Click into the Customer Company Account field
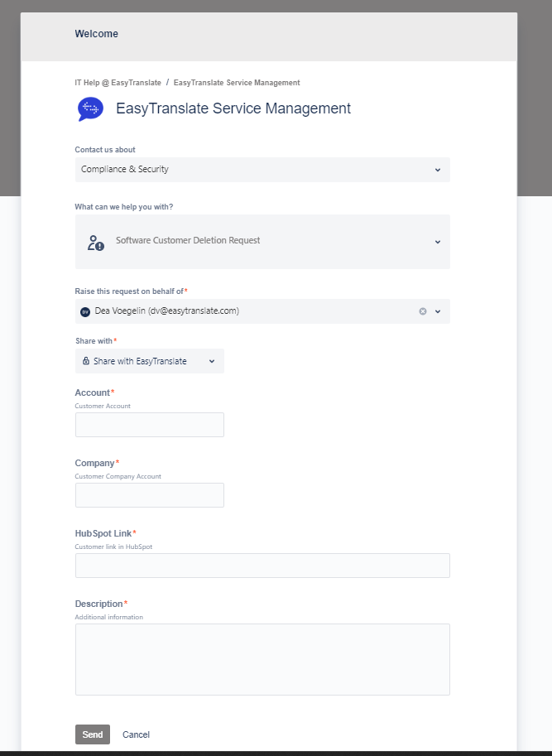The width and height of the screenshot is (552, 756). 150,495
